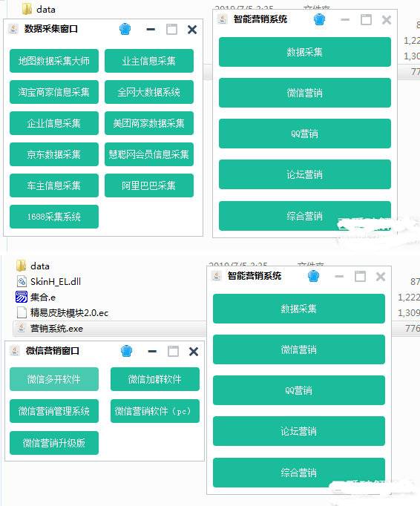This screenshot has width=420, height=506.
Task: Click 论坛营销 in 智能营销系统 beside 数据采集窗口
Action: (x=305, y=174)
